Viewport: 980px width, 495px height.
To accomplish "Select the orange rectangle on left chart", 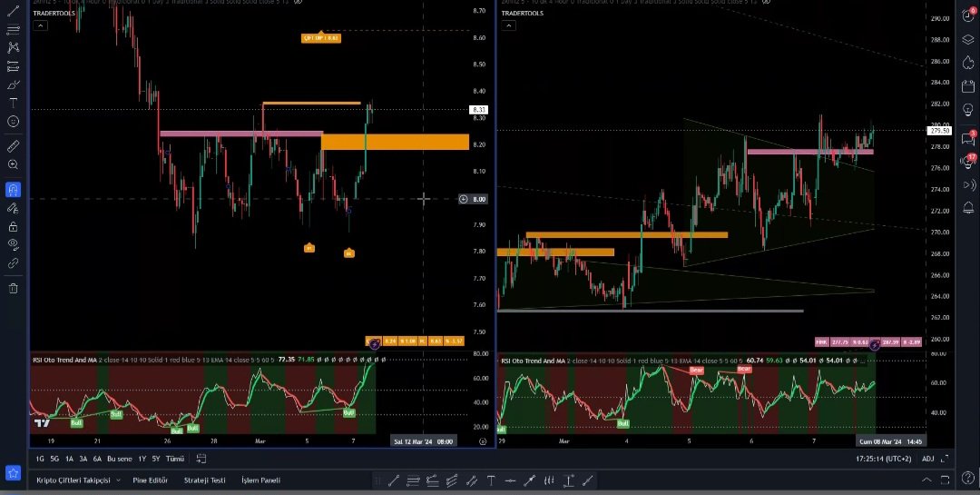I will click(395, 142).
